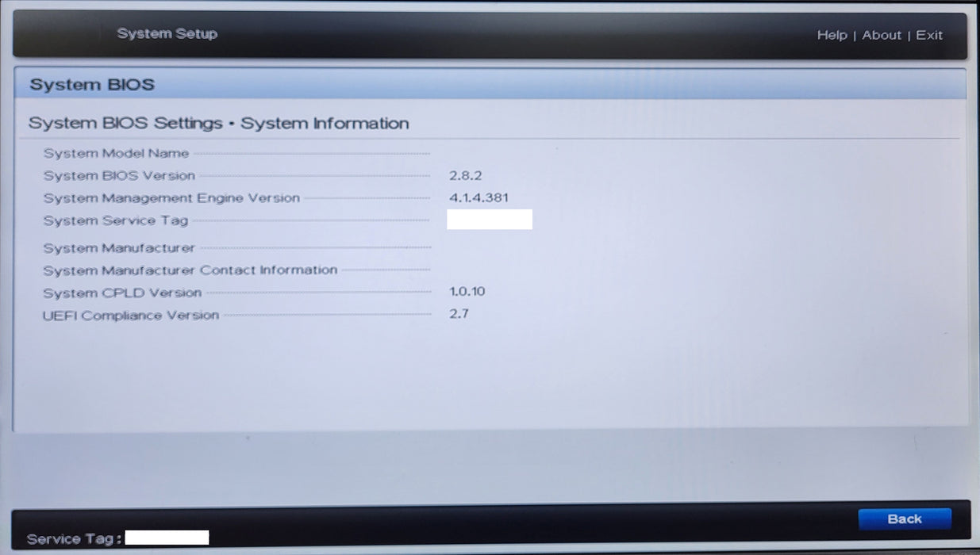Click the Back button
Image resolution: width=980 pixels, height=555 pixels.
[905, 519]
